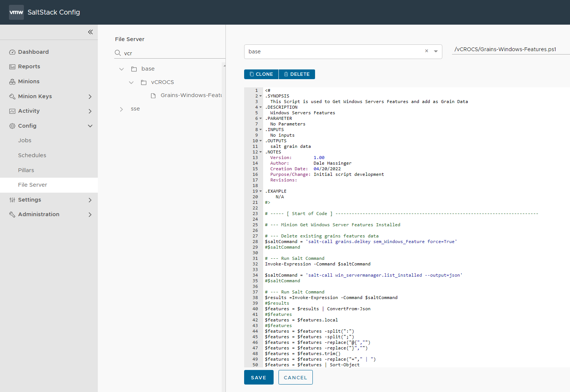This screenshot has width=570, height=392.
Task: Click the SAVE button
Action: [259, 377]
